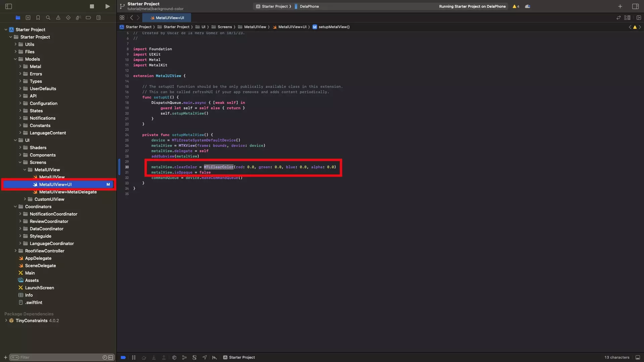This screenshot has height=362, width=644.
Task: Click the git branch icon in toolbar
Action: [x=122, y=6]
